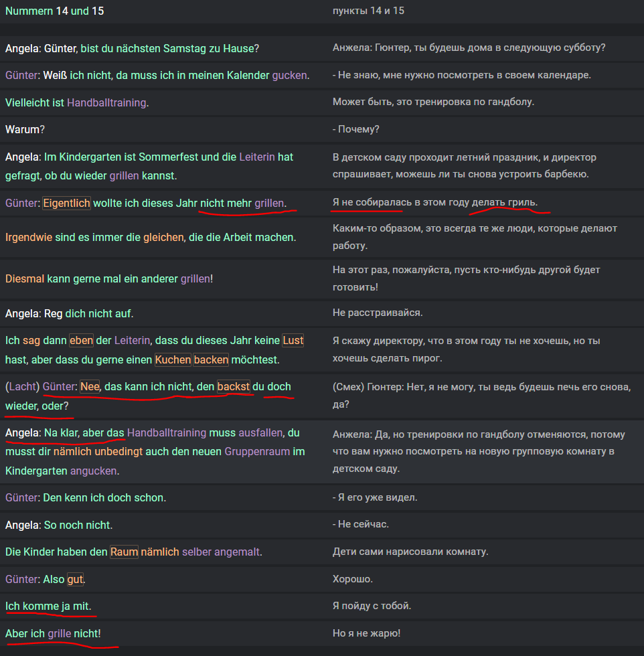This screenshot has width=644, height=656.
Task: Click the German sentence 'Warum?'
Action: [22, 130]
